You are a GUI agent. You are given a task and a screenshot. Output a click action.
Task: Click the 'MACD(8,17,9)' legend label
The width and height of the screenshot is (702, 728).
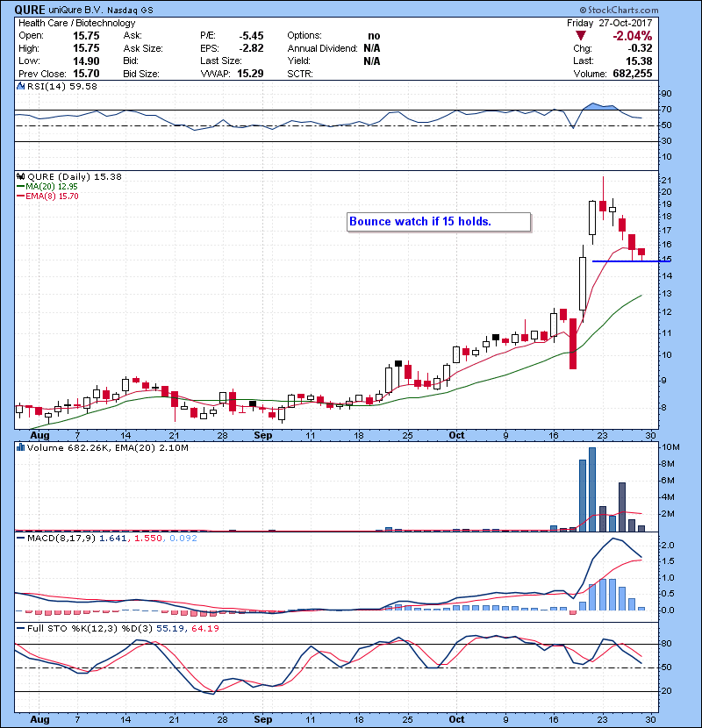click(x=61, y=539)
